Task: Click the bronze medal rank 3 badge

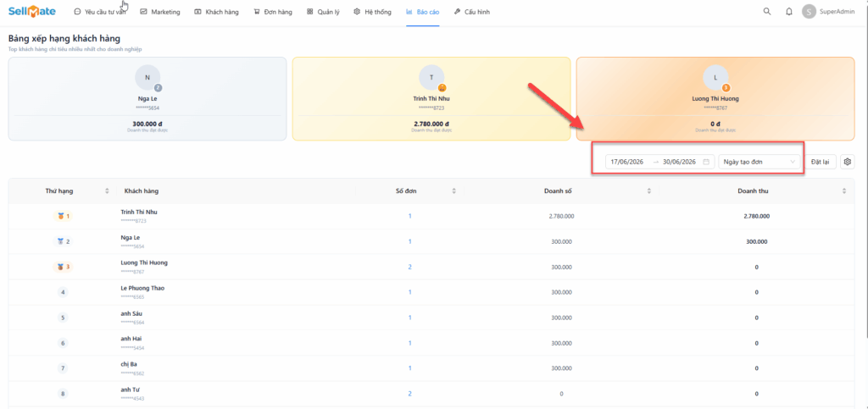Action: pyautogui.click(x=63, y=267)
